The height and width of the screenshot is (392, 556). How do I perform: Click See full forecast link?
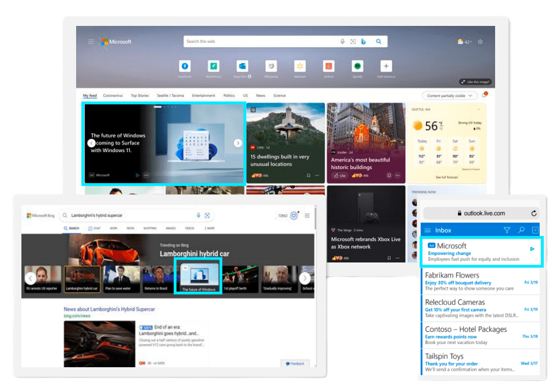[x=447, y=177]
